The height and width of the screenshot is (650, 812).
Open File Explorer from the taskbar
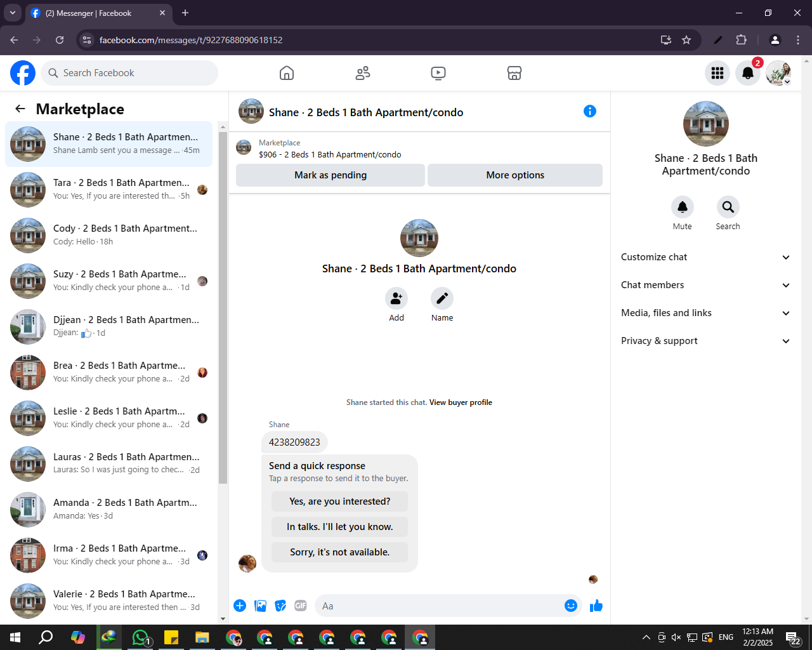(202, 637)
